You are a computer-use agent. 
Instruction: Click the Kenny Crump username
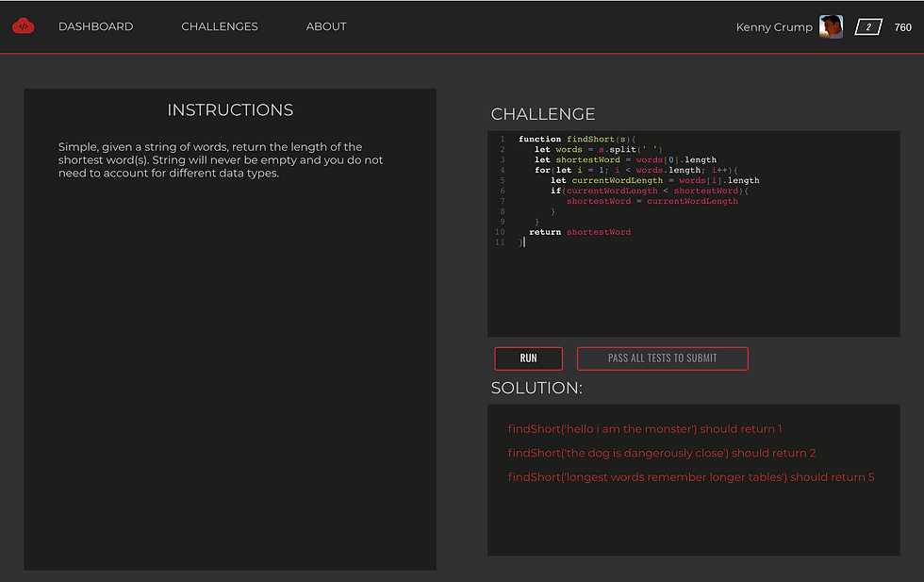click(x=774, y=27)
